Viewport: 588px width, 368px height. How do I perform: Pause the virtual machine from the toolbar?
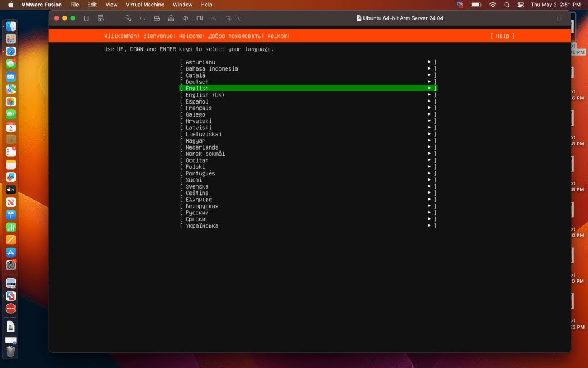coord(86,18)
